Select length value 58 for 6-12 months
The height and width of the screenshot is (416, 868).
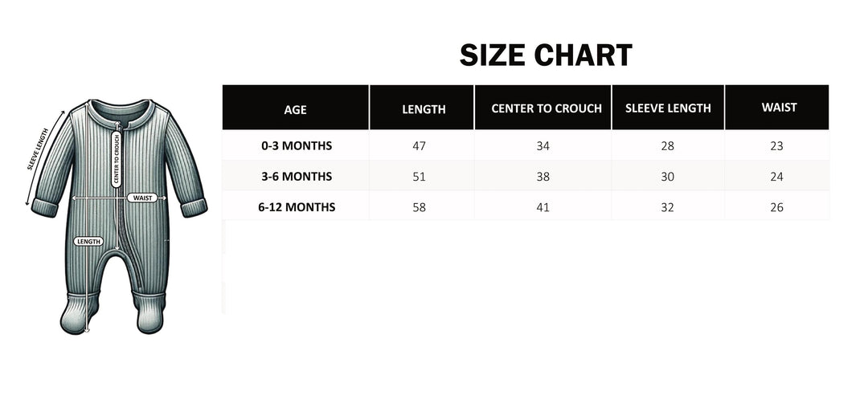(x=420, y=207)
